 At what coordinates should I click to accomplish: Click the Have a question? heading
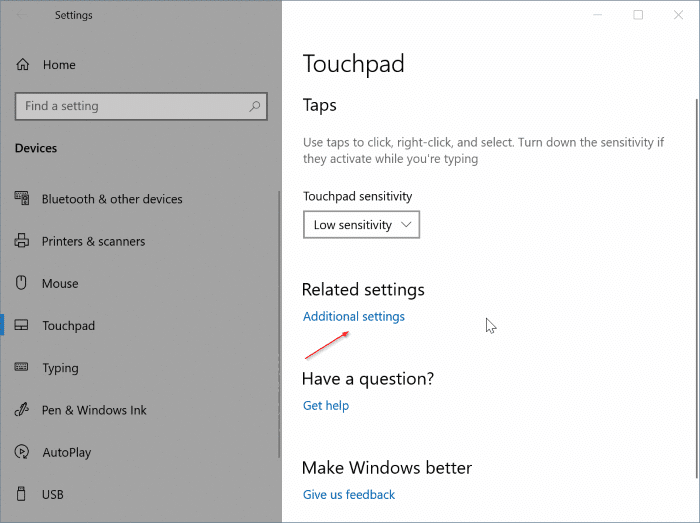368,379
